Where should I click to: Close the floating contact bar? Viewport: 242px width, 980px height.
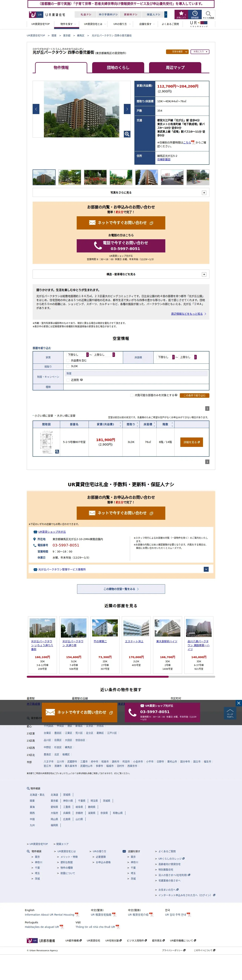239,703
